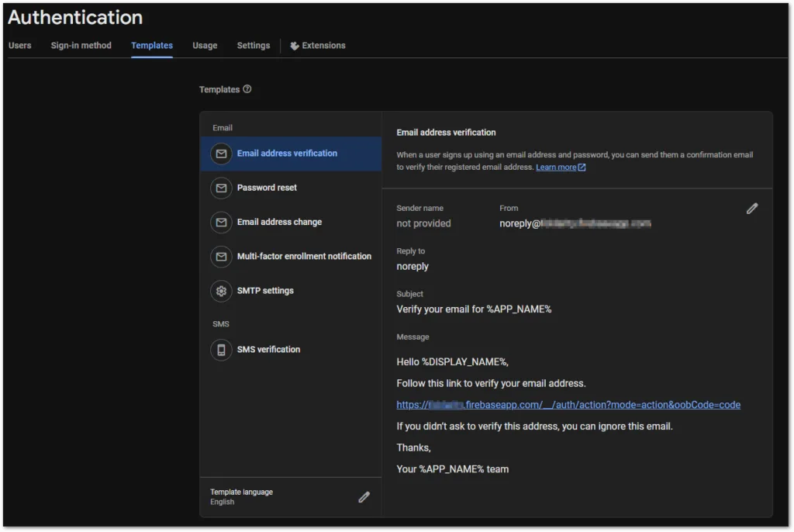Open the SMS verification template
This screenshot has width=794, height=532.
[291, 350]
